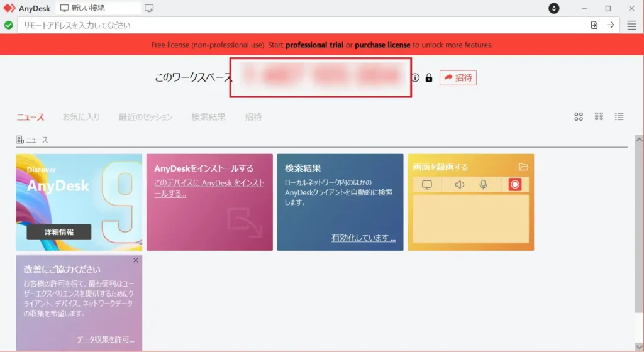Click the 招待 invite button
The image size is (644, 352).
(458, 78)
